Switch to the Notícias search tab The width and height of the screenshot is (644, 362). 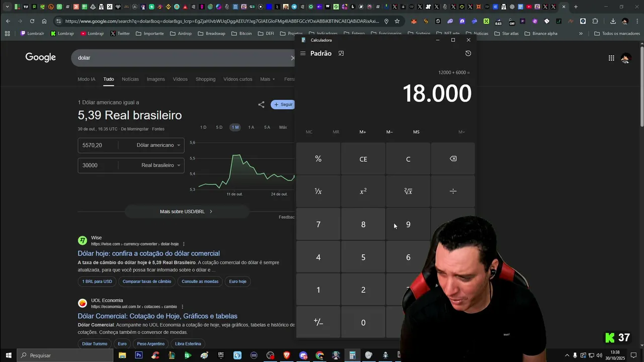tap(130, 79)
